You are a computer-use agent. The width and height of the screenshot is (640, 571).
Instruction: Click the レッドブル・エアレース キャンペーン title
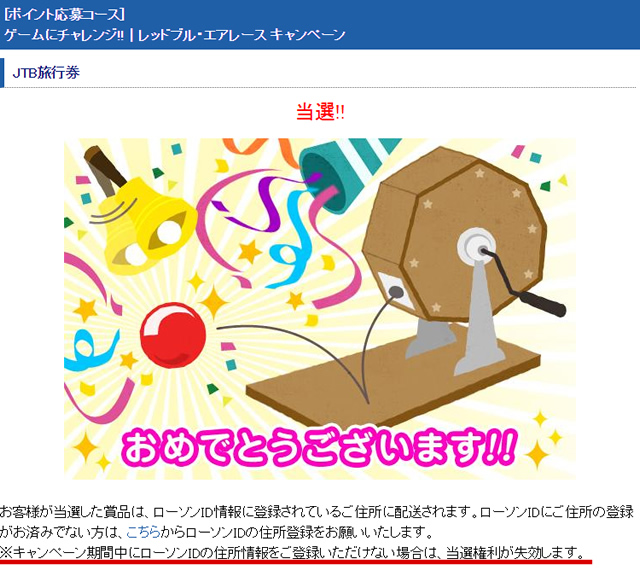[242, 35]
